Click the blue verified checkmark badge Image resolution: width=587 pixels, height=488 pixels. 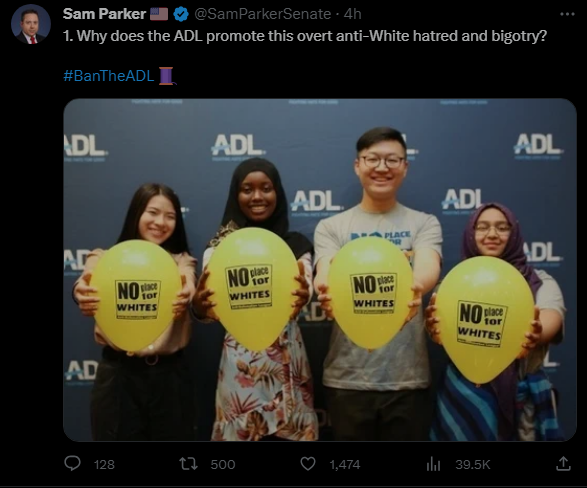point(181,14)
